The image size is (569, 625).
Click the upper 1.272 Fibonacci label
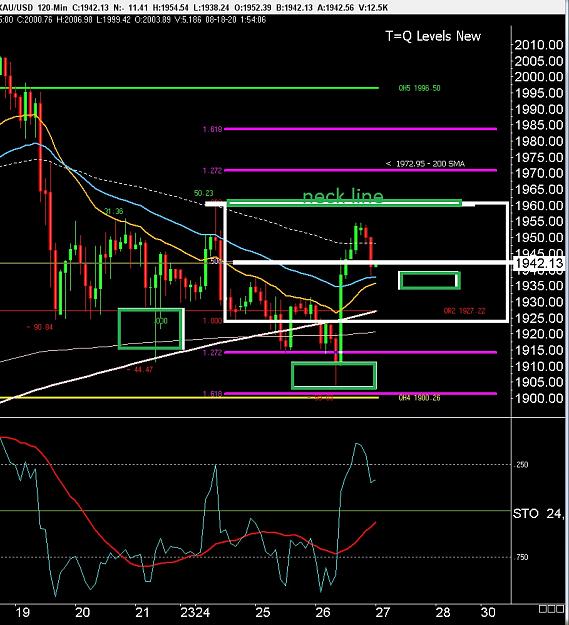[x=212, y=171]
